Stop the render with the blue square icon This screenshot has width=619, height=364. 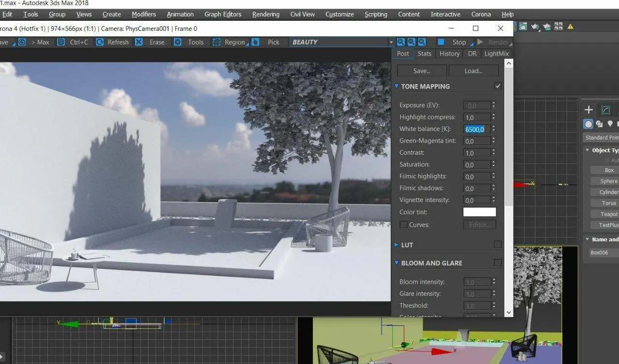coord(441,42)
